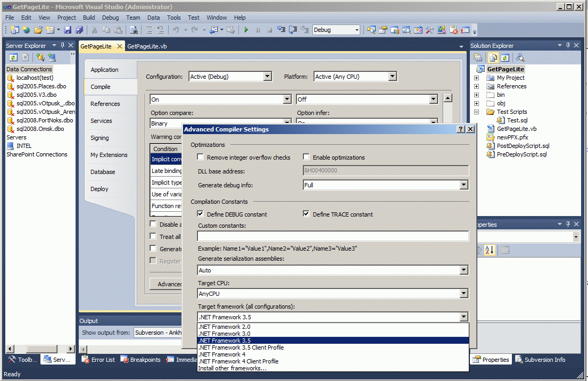Viewport: 588px width, 381px height.
Task: Switch to the Subversion Info tab
Action: point(541,360)
